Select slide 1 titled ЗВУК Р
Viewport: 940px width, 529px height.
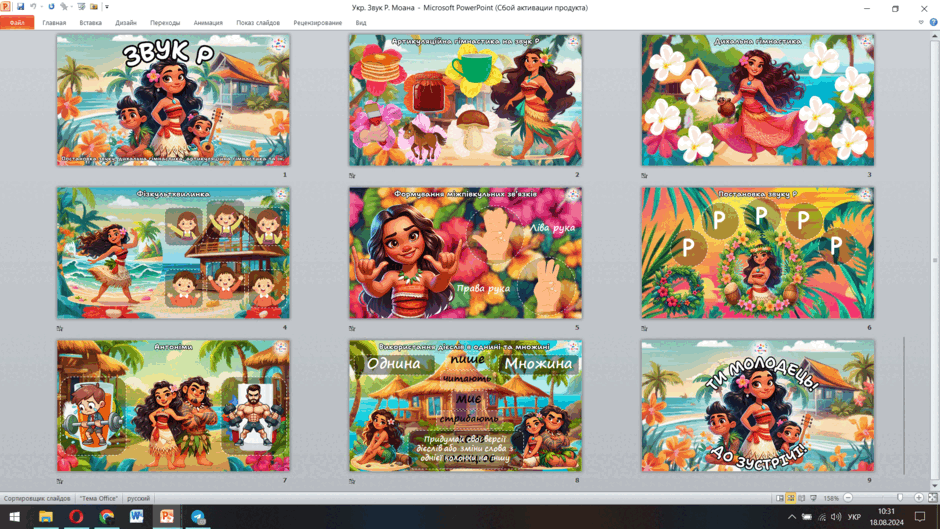tap(173, 100)
